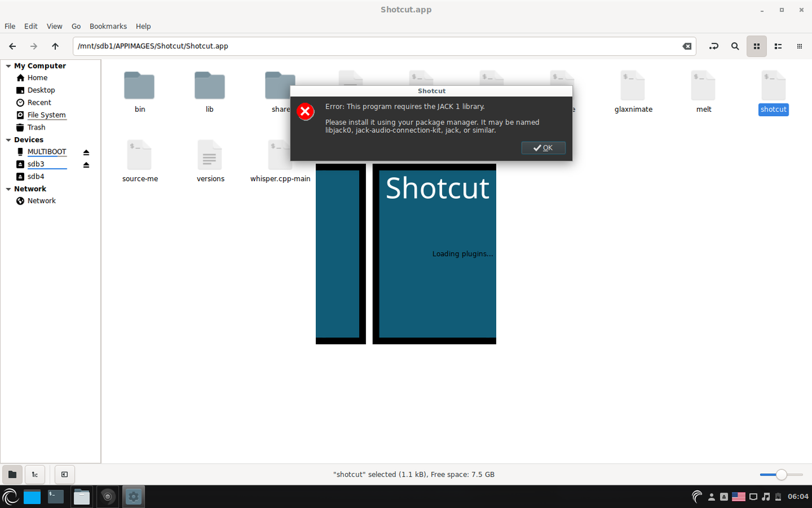This screenshot has width=812, height=508.
Task: Click the red error icon in dialog
Action: tap(305, 112)
